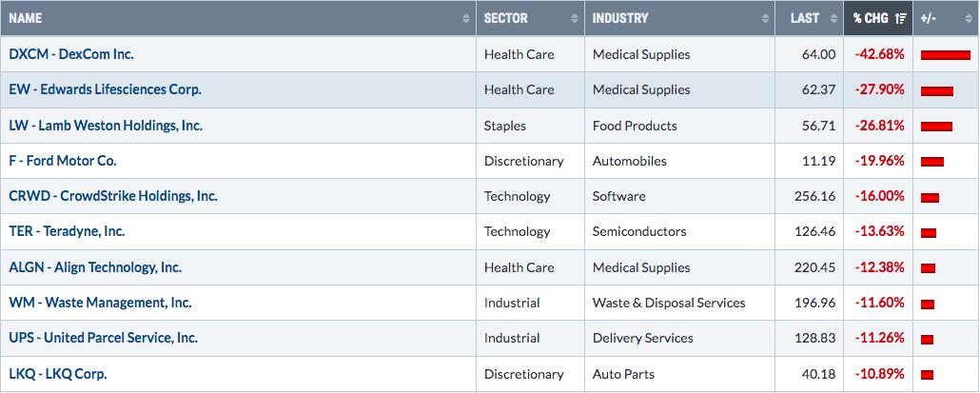This screenshot has height=393, width=980.
Task: Click the SECTOR column header
Action: [x=530, y=18]
